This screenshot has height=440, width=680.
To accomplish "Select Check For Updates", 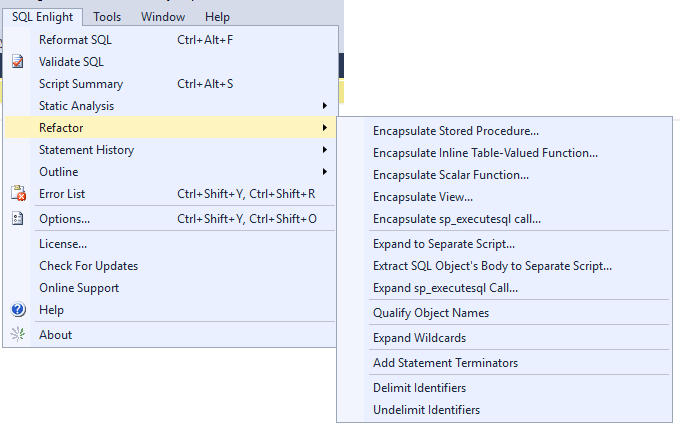I will click(170, 266).
